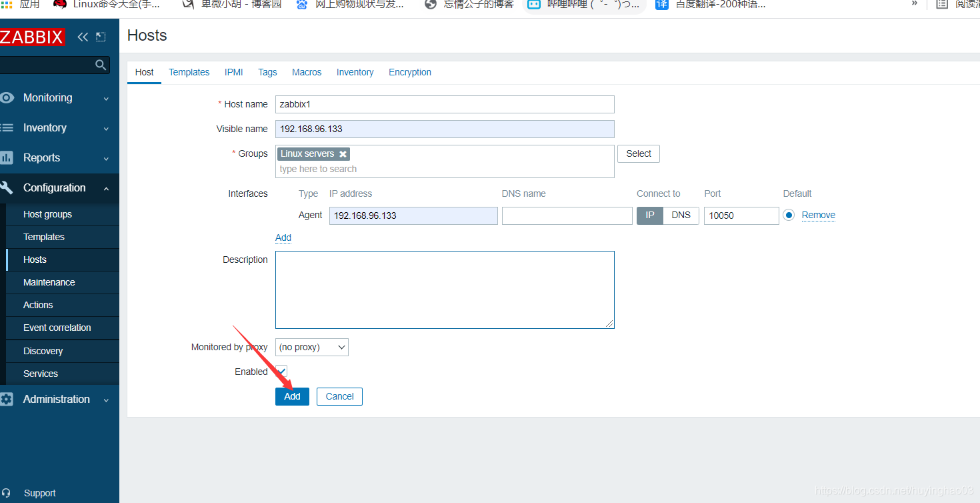The image size is (980, 503).
Task: Click the Agent IP address field
Action: point(413,215)
